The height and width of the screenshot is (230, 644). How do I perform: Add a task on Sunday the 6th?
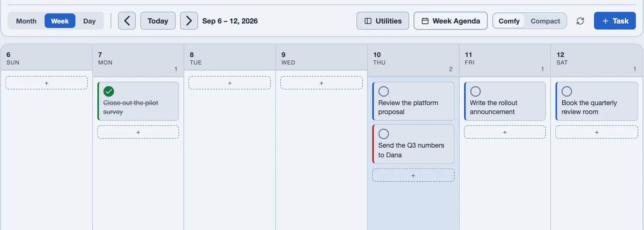tap(47, 83)
